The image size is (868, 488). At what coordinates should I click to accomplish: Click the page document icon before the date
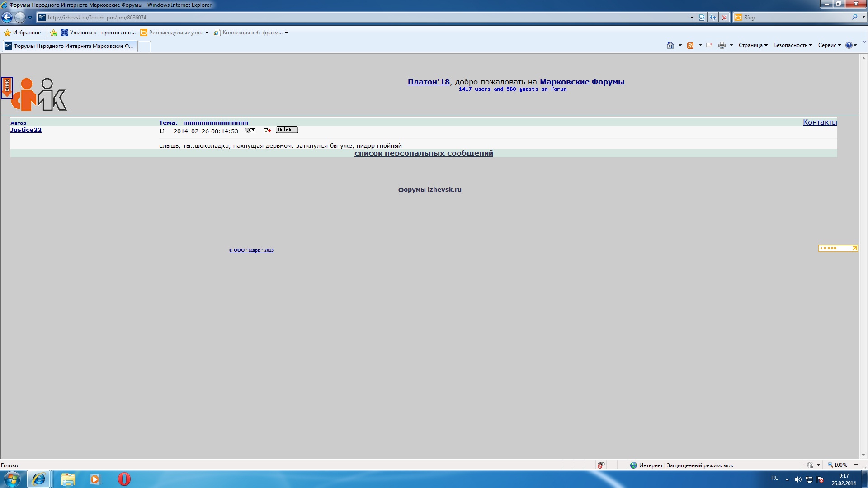click(x=162, y=131)
